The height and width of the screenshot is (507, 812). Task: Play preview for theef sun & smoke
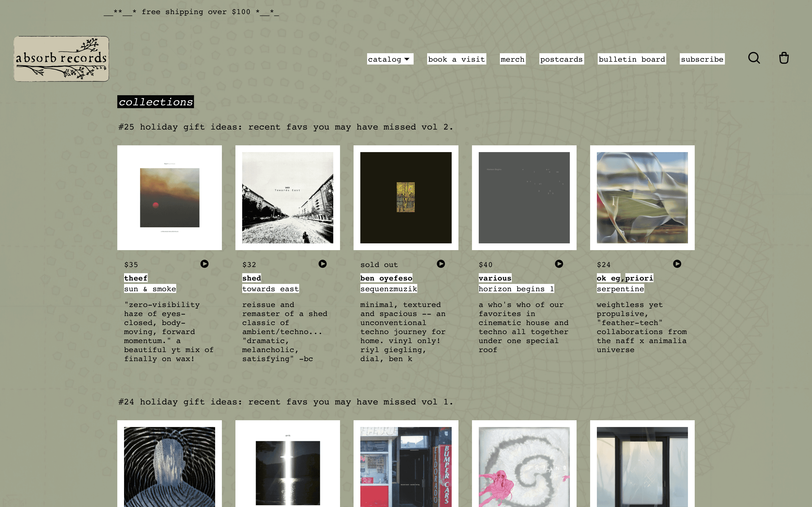204,264
